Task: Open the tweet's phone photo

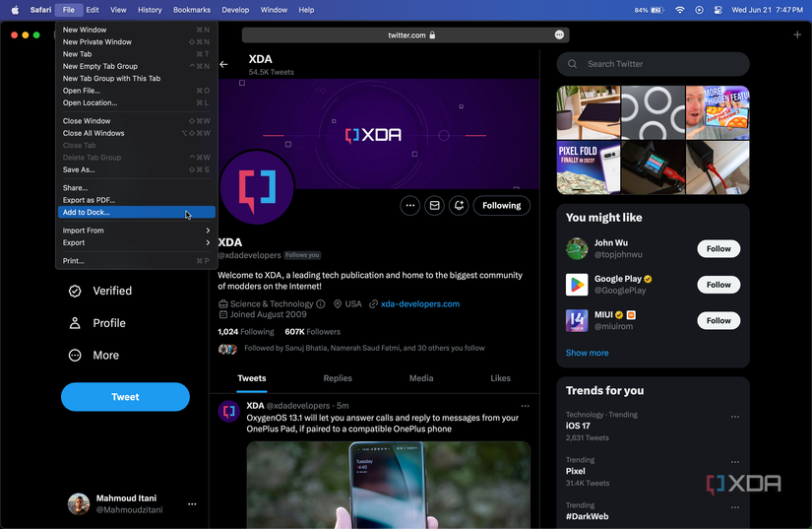Action: point(389,485)
